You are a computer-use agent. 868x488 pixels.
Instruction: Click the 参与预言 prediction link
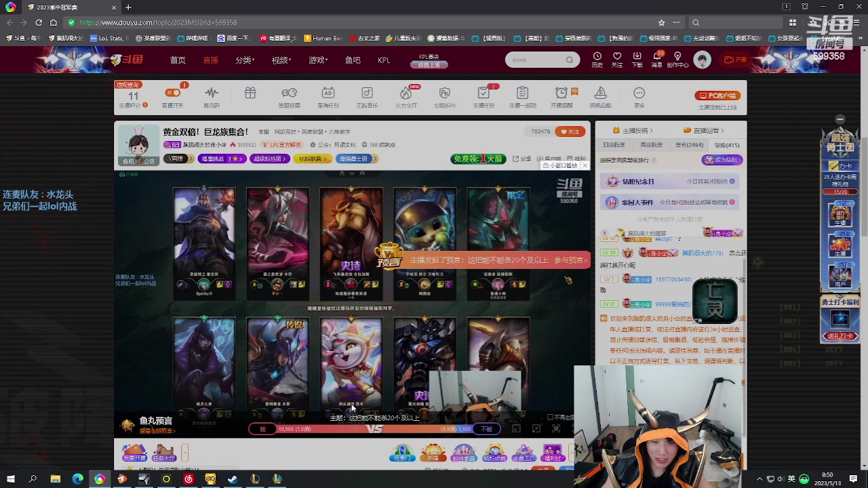tap(570, 260)
